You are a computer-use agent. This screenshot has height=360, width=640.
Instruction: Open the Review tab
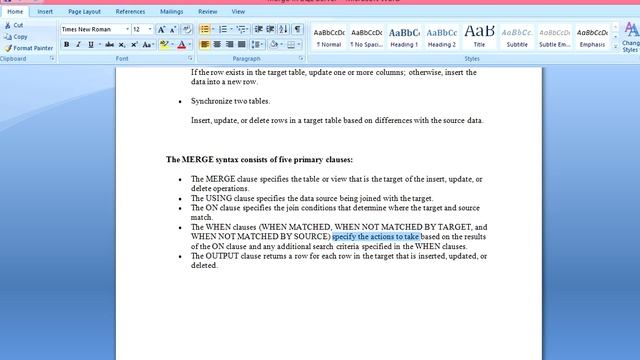pyautogui.click(x=208, y=12)
